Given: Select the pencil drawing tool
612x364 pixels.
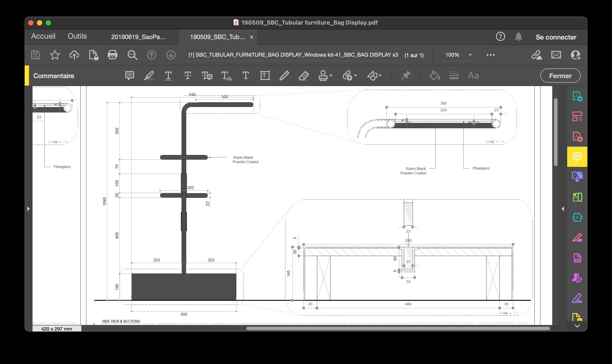Looking at the screenshot, I should pyautogui.click(x=284, y=76).
